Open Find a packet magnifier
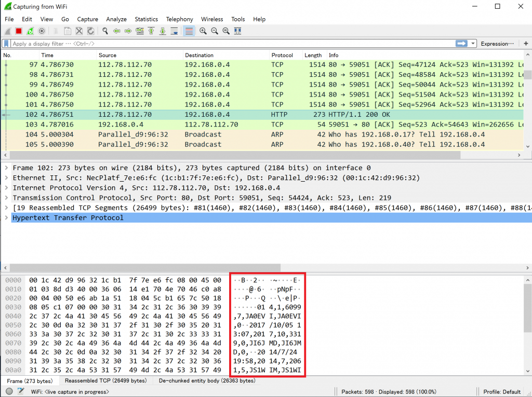Image resolution: width=532 pixels, height=397 pixels. (x=105, y=31)
